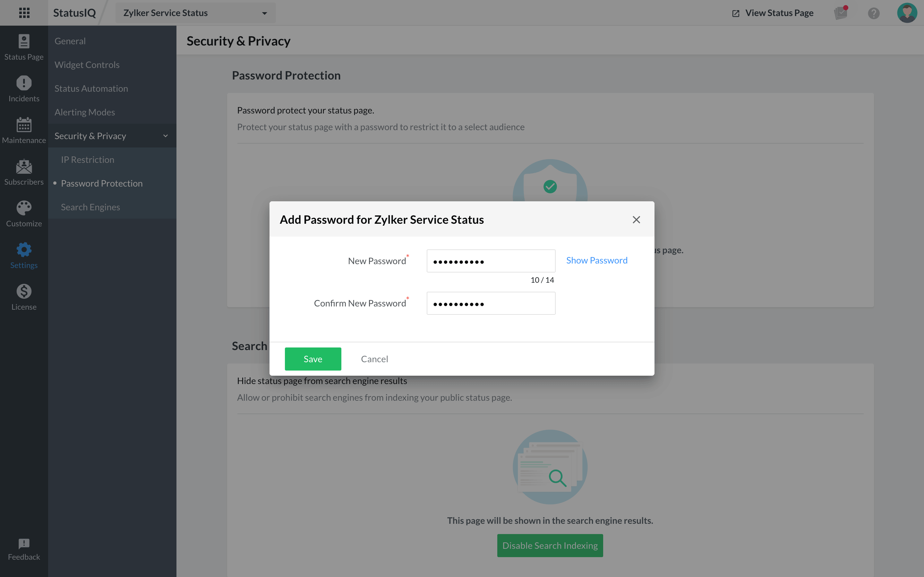Viewport: 924px width, 577px height.
Task: Click Disable Search Indexing
Action: point(550,545)
